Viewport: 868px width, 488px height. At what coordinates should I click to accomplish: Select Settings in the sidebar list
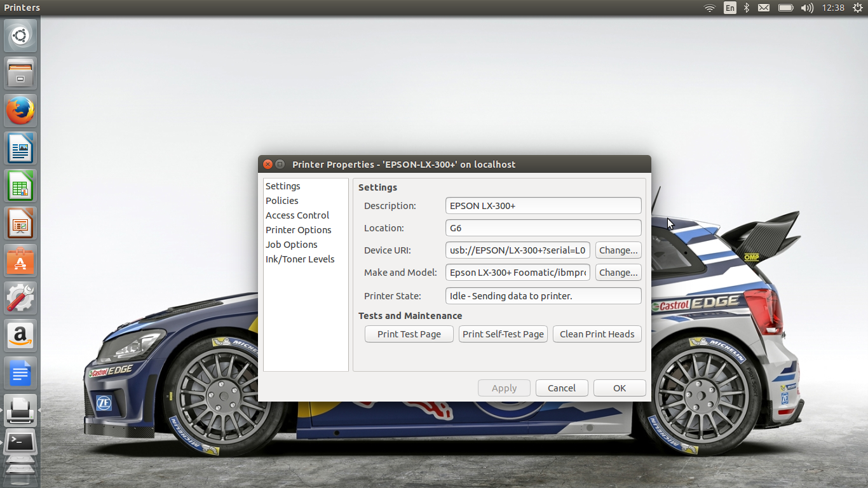(x=283, y=186)
